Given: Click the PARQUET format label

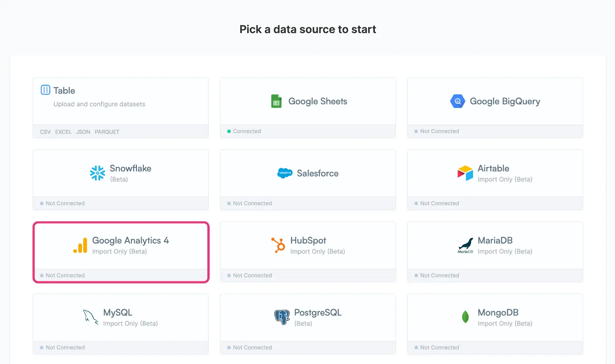Looking at the screenshot, I should pos(107,132).
